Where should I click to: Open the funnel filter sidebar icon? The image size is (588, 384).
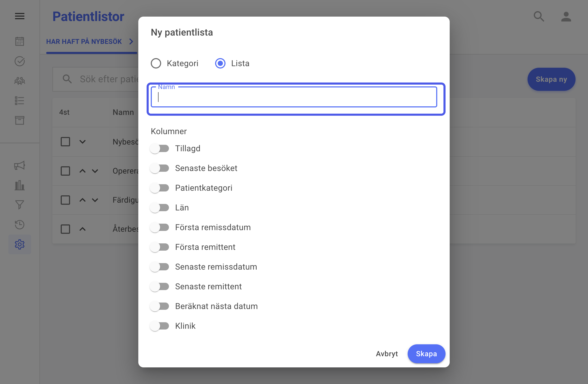point(20,205)
